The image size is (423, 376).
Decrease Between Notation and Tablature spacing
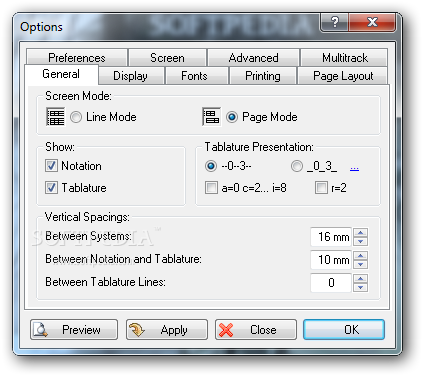(x=360, y=264)
